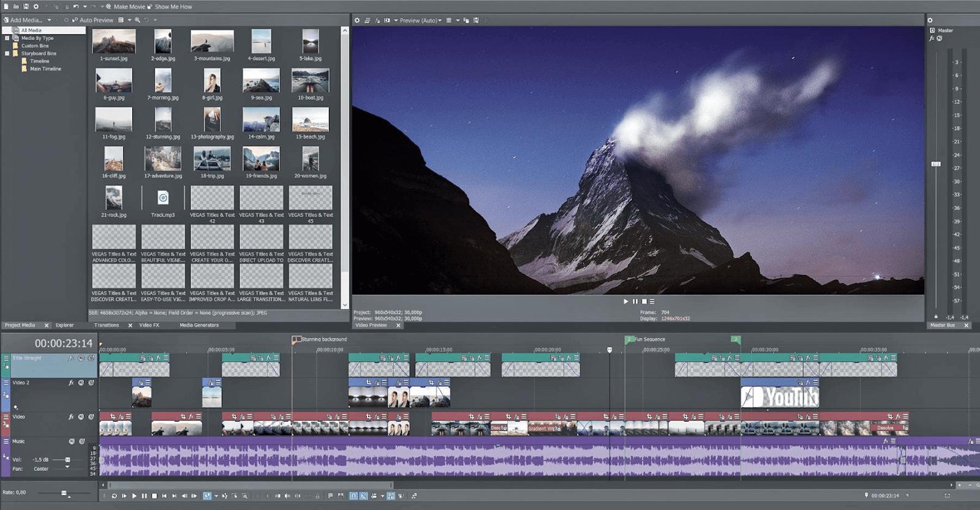Click the Save project icon in top toolbar
Screen dimensions: 980x510
[x=26, y=6]
